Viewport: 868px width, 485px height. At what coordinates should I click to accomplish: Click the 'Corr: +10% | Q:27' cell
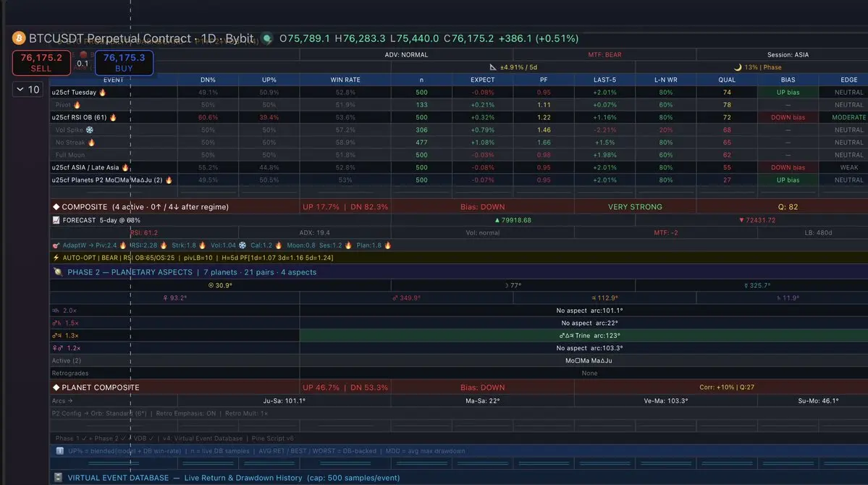tap(727, 387)
